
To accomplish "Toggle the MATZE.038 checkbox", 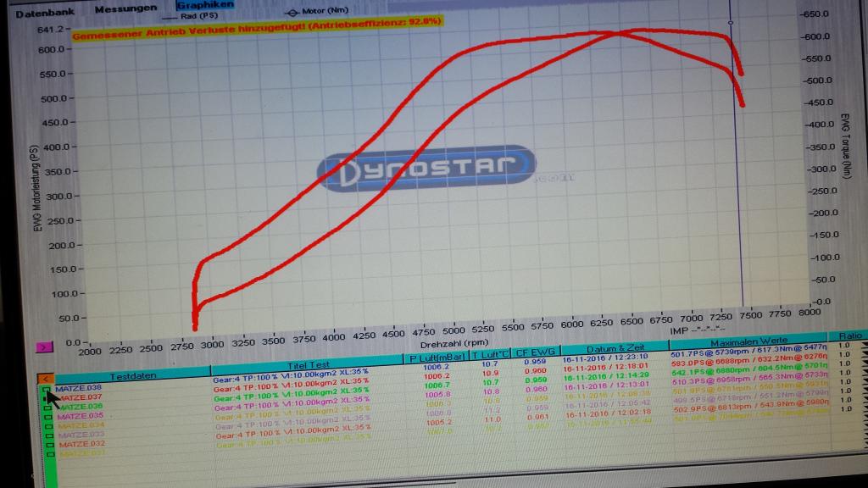I will click(x=47, y=388).
